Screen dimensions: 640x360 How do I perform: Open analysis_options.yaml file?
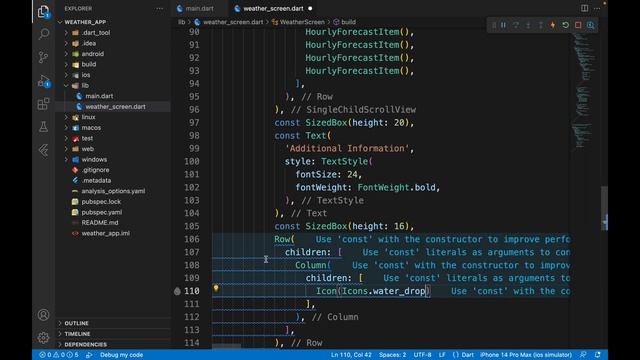(x=113, y=191)
